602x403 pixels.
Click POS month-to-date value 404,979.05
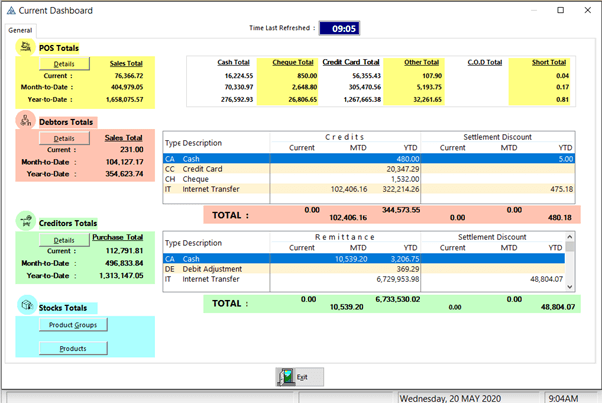click(127, 87)
